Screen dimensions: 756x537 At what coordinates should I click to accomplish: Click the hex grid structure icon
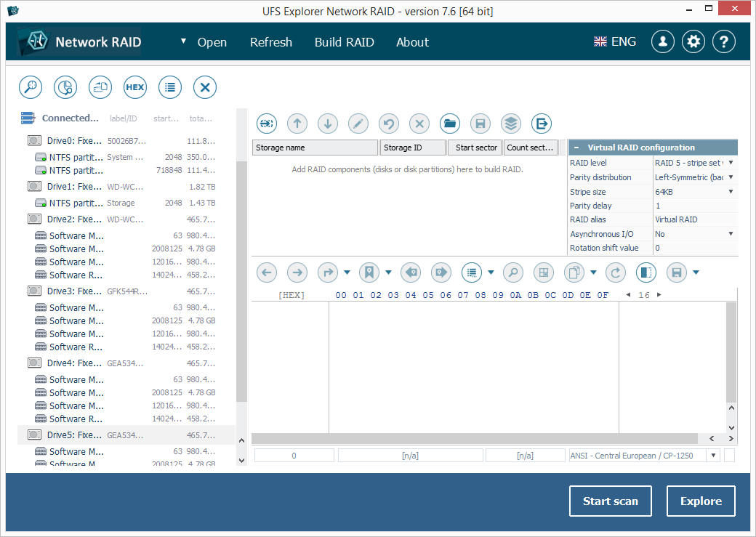544,272
